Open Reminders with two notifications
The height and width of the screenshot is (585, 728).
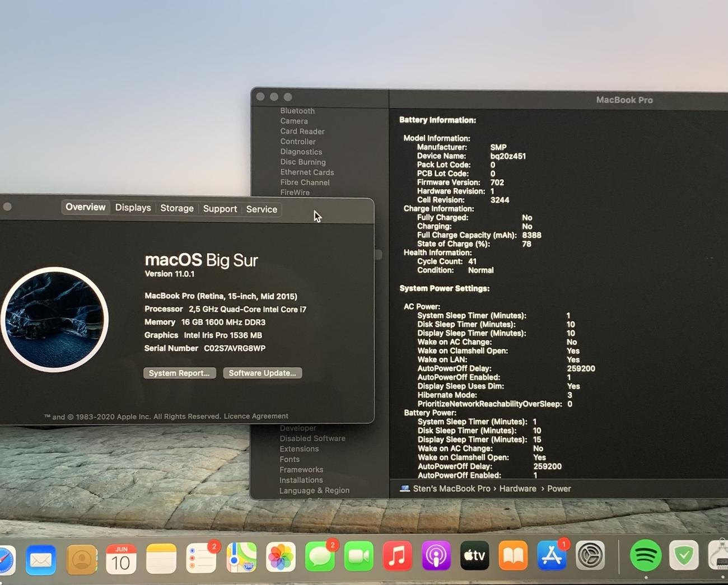201,558
